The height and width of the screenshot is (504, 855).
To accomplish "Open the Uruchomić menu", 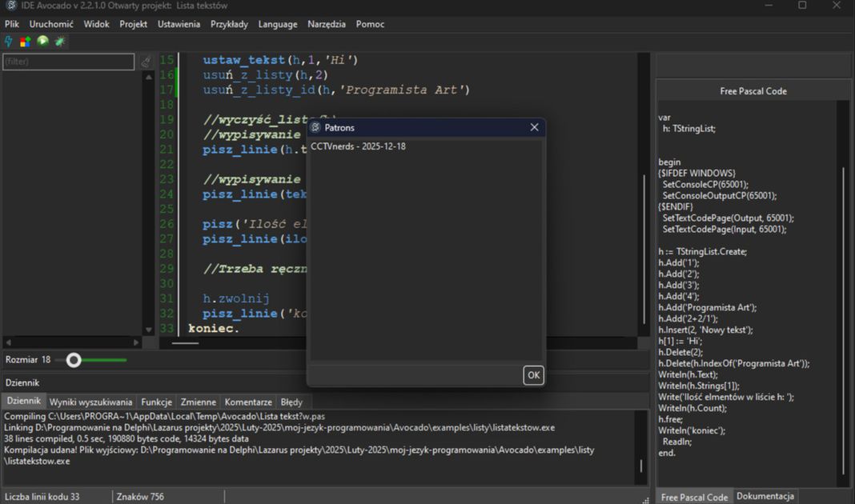I will (51, 24).
